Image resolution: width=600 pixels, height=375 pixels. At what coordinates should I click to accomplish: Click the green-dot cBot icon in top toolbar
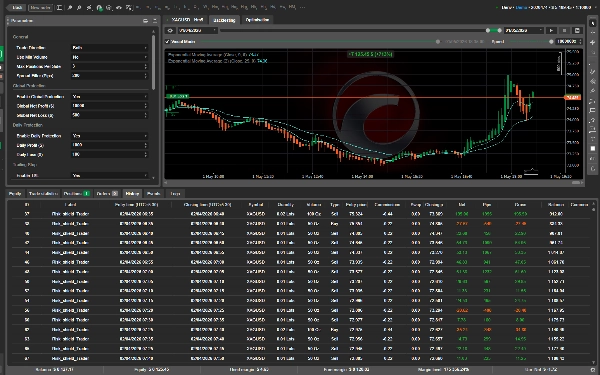coord(99,7)
